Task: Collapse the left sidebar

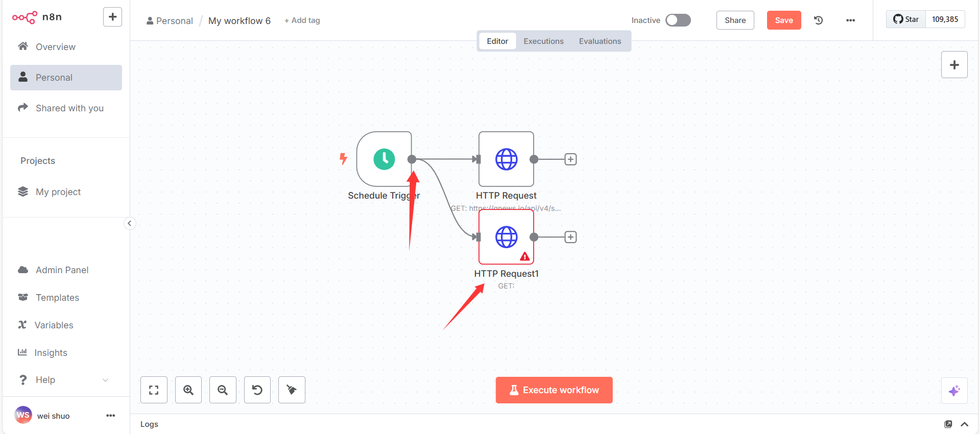Action: (x=130, y=223)
